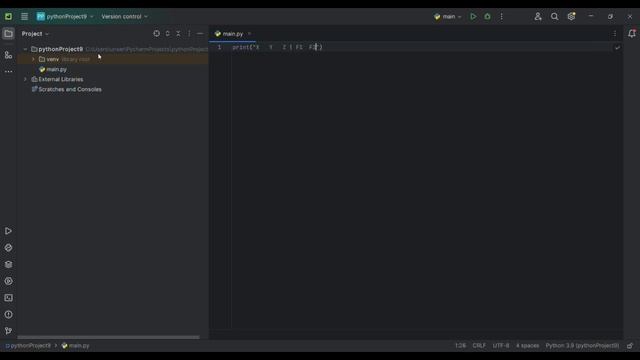640x360 pixels.
Task: Select the venv folder row
Action: 113,59
